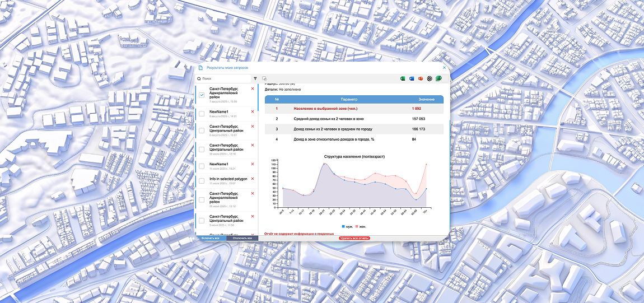Image resolution: width=644 pixels, height=303 pixels.
Task: Click the striped black globe icon
Action: [429, 78]
